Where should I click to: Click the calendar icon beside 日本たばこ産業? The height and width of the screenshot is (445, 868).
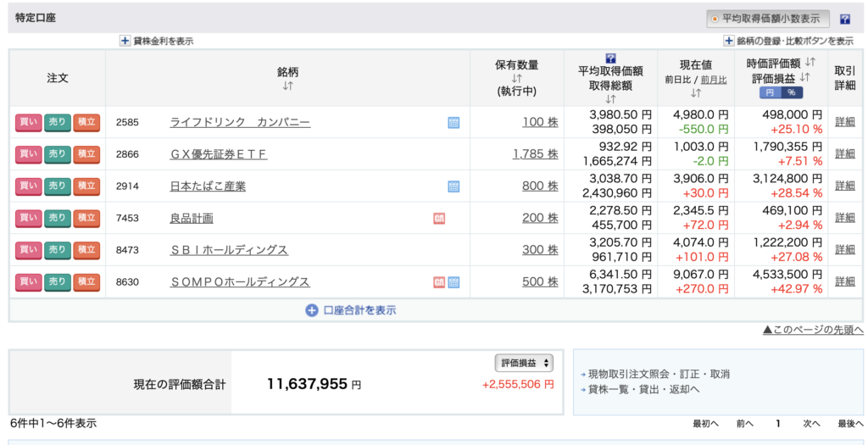point(453,186)
